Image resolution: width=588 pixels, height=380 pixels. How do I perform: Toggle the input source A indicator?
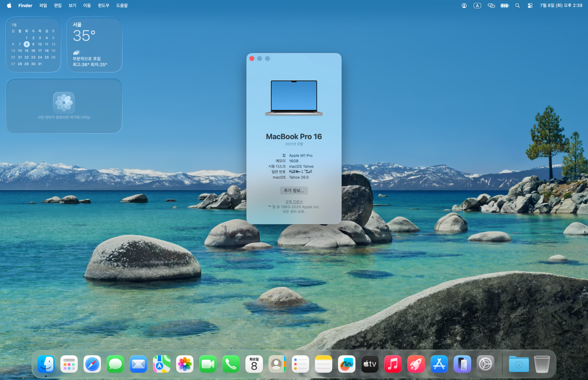click(477, 5)
